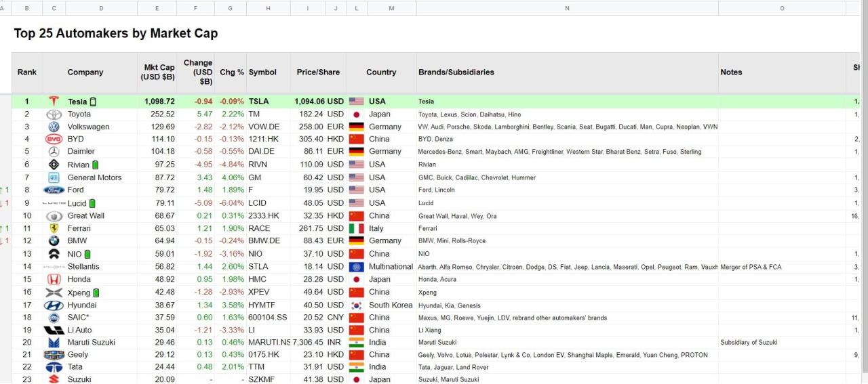Select column N header letter
Image resolution: width=868 pixels, height=384 pixels.
point(568,8)
